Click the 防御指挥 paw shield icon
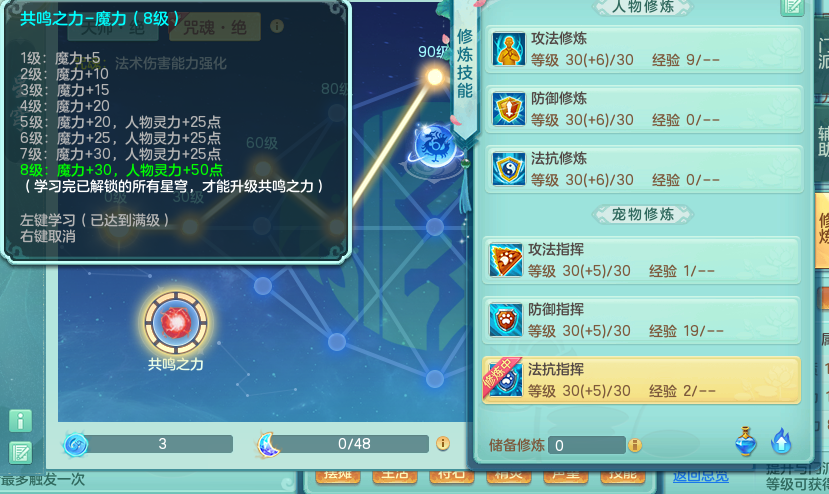Image resolution: width=829 pixels, height=494 pixels. point(505,319)
